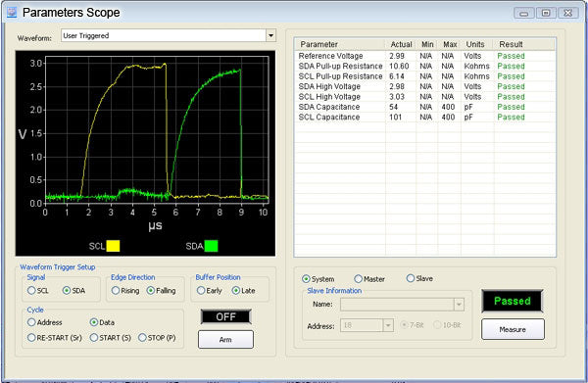The height and width of the screenshot is (383, 588).
Task: Click the Parameters Scope app icon
Action: pyautogui.click(x=12, y=13)
